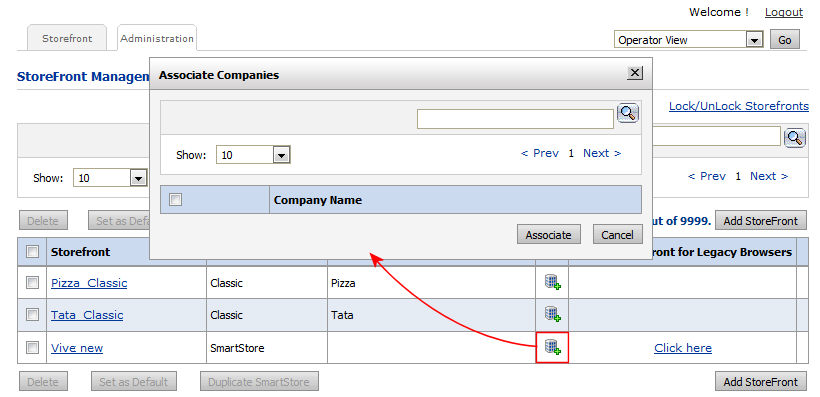Open the Lock/UnLock Storefronts link
Screen dimensions: 820x397
click(x=738, y=106)
